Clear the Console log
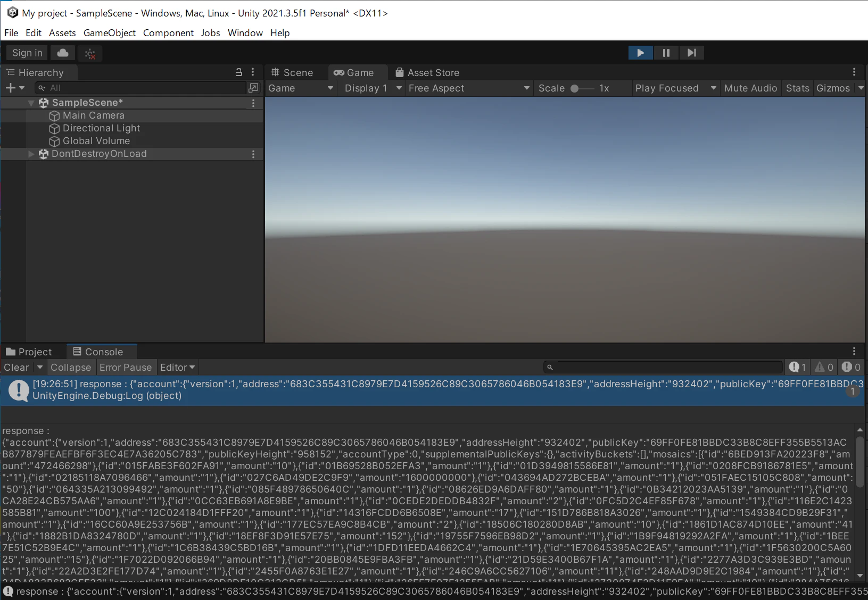The width and height of the screenshot is (868, 600). [x=16, y=368]
